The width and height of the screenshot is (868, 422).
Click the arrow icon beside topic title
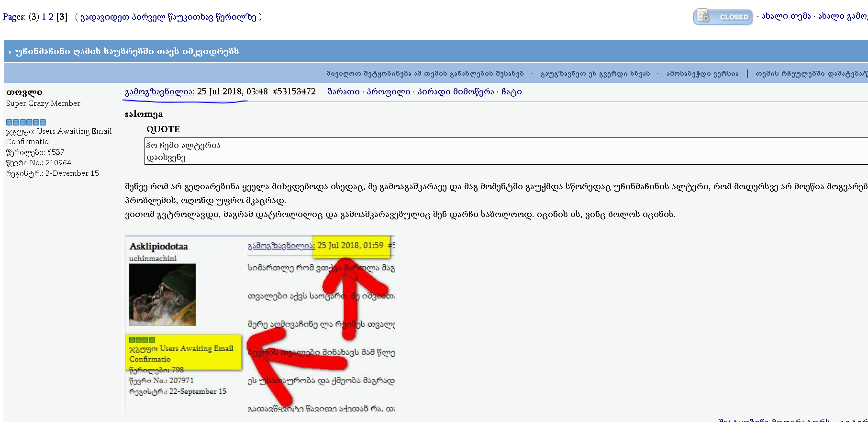click(10, 52)
